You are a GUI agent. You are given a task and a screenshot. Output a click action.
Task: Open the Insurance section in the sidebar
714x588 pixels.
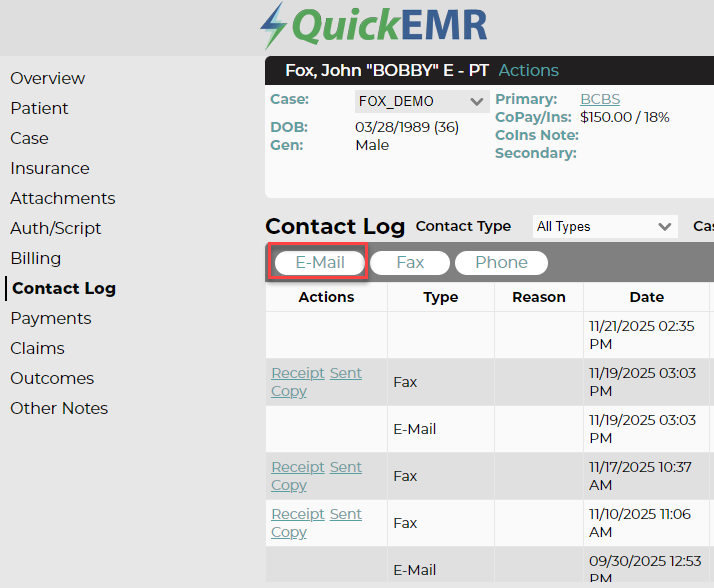click(x=50, y=169)
